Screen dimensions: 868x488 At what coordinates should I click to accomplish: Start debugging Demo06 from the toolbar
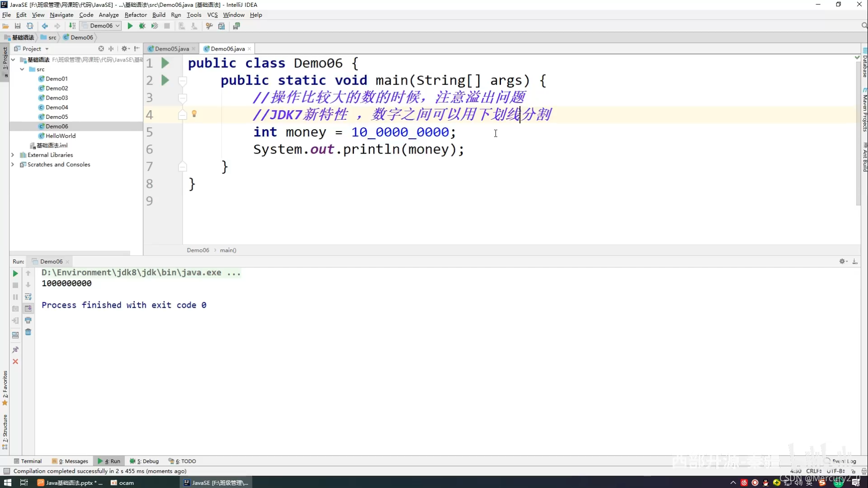[142, 26]
